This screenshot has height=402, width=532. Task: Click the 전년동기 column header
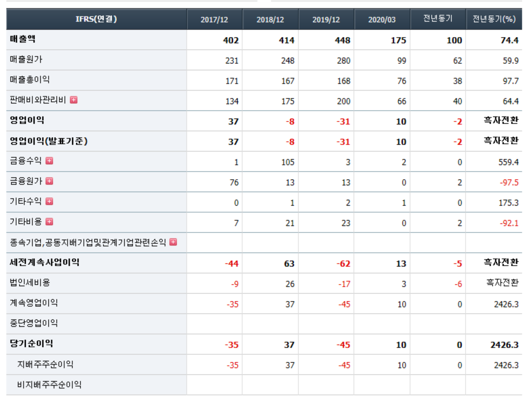pos(438,18)
